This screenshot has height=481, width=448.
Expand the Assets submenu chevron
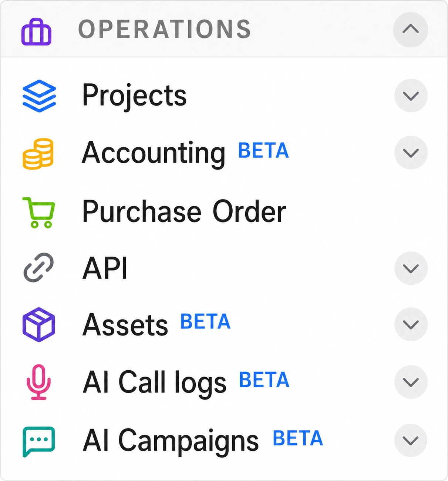(411, 324)
